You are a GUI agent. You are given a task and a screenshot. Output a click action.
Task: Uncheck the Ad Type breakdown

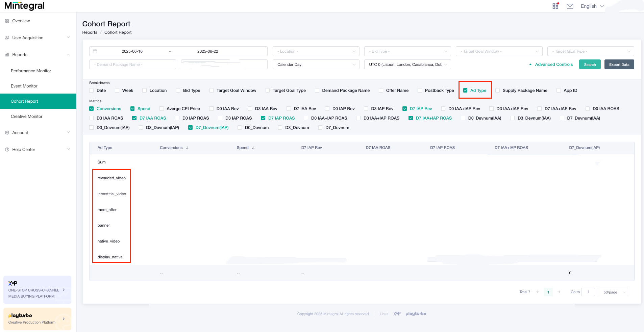pos(465,90)
